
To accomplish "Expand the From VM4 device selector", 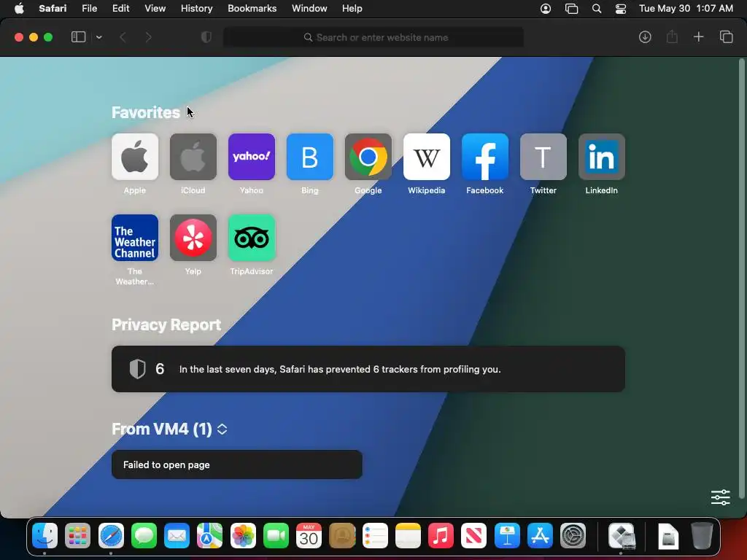I will pyautogui.click(x=222, y=429).
